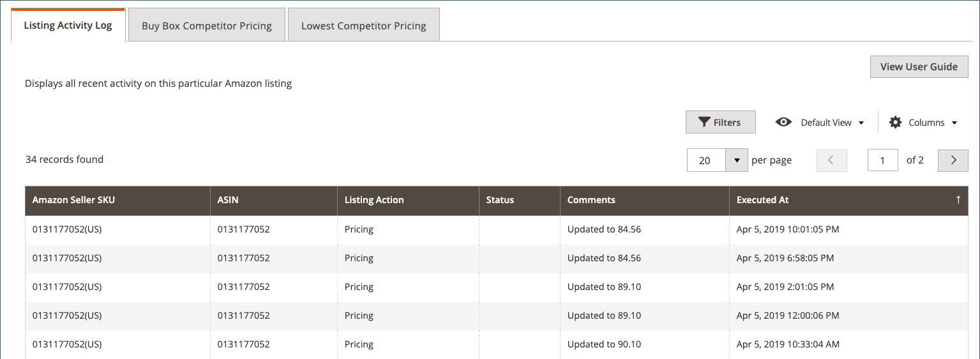Click the sort arrow in Executed At header

click(958, 200)
